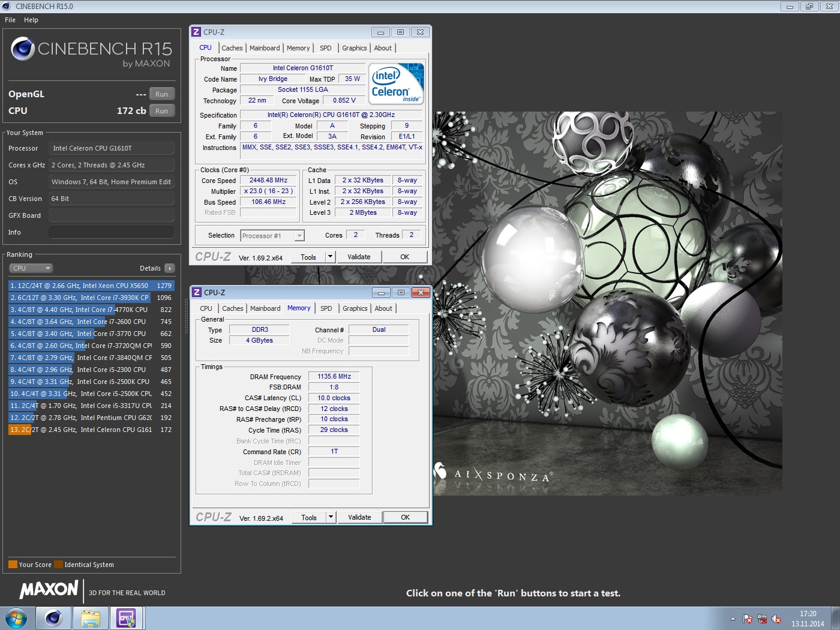Click OK in upper CPU-Z window

click(405, 257)
